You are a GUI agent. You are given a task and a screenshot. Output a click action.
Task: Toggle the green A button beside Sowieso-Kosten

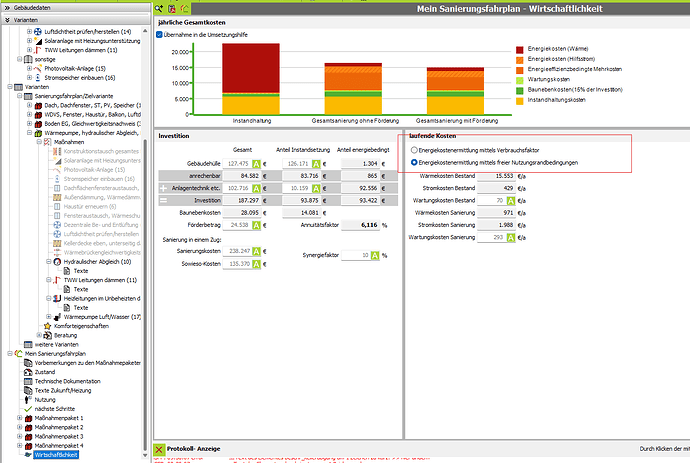tap(257, 265)
